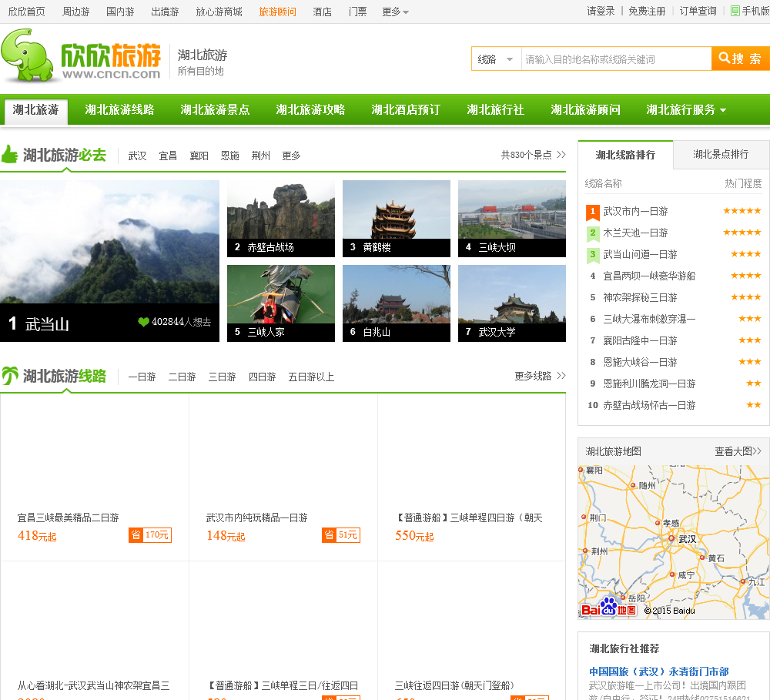Screen dimensions: 770x700
Task: Open ranked route 木兰天池一日游
Action: (x=635, y=233)
